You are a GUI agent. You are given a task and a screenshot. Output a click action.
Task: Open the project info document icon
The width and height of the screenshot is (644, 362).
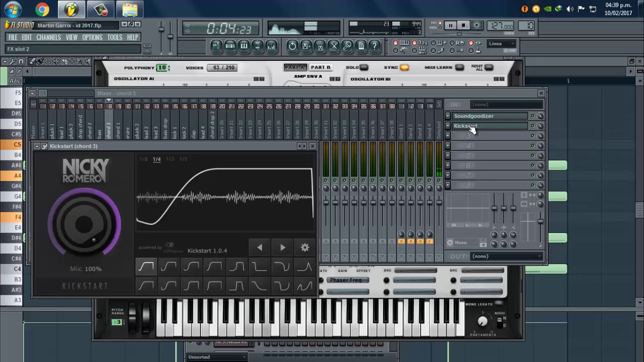[361, 46]
